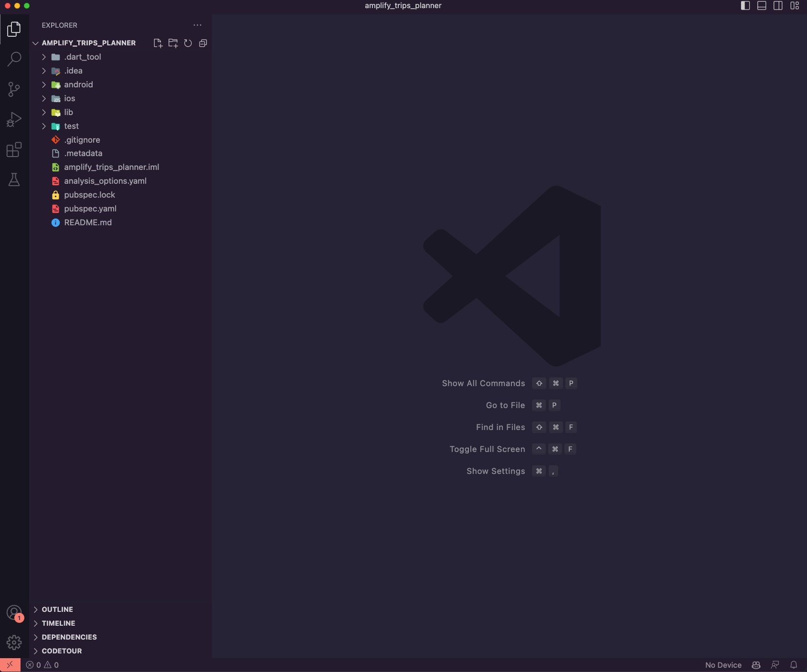
Task: Open the .gitignore file
Action: click(x=120, y=140)
